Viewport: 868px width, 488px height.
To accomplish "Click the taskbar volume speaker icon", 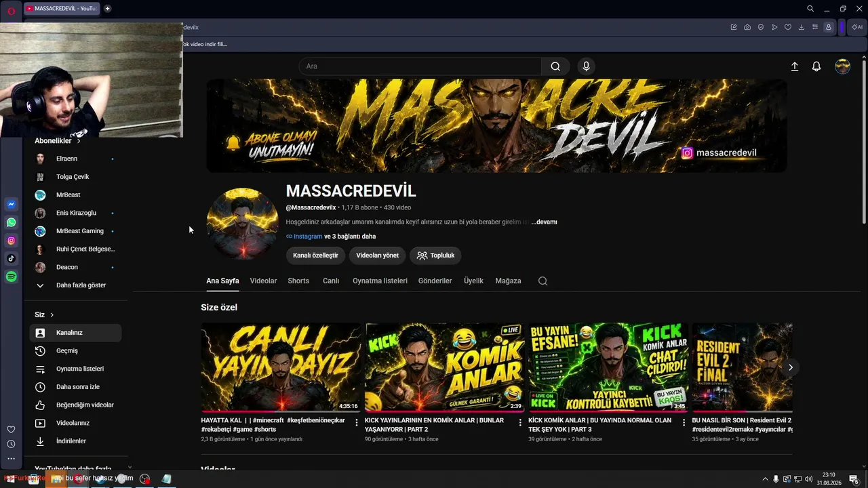I will pos(808,479).
